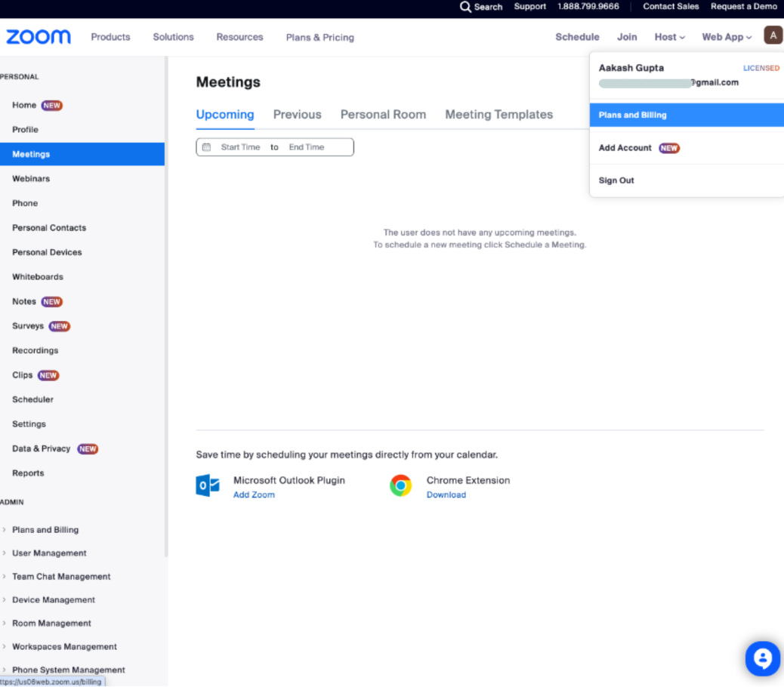Open Personal Contacts in sidebar
784x687 pixels.
(49, 228)
